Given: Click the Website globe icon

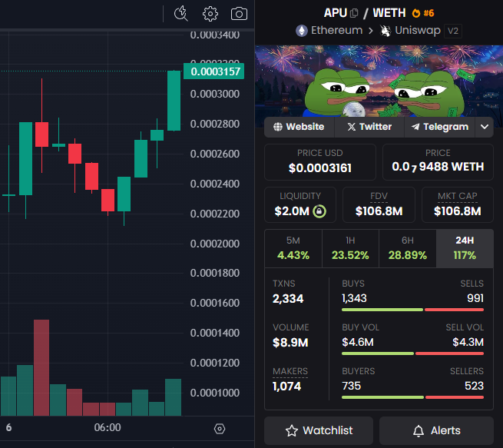Looking at the screenshot, I should (x=278, y=127).
